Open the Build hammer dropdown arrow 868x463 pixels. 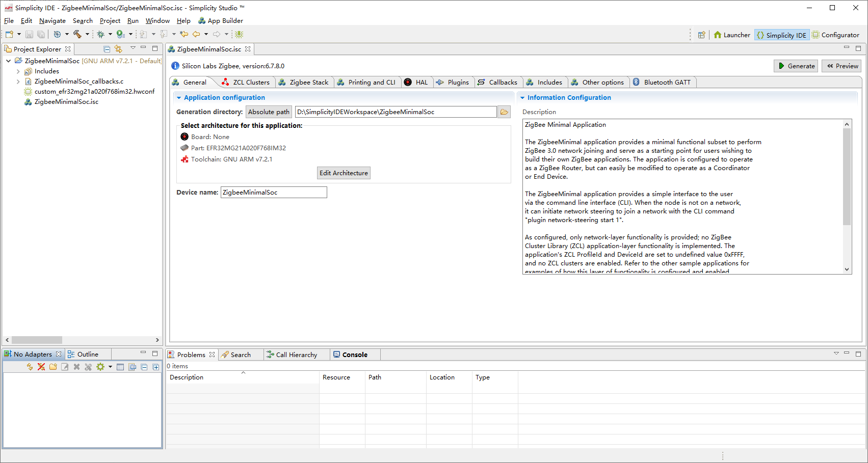[x=87, y=34]
